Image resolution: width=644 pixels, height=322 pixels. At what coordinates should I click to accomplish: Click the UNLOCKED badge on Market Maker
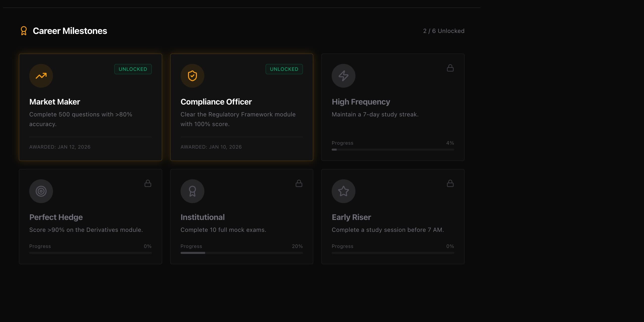(133, 69)
